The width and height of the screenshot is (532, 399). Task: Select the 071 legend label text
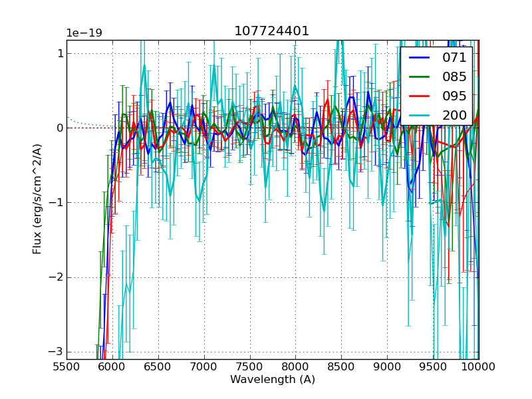[454, 58]
